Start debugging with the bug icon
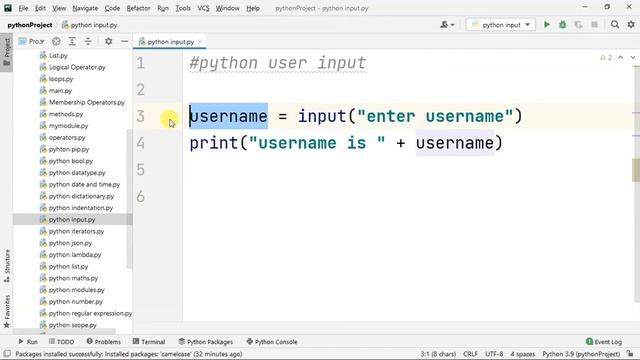The image size is (640, 360). pyautogui.click(x=562, y=25)
